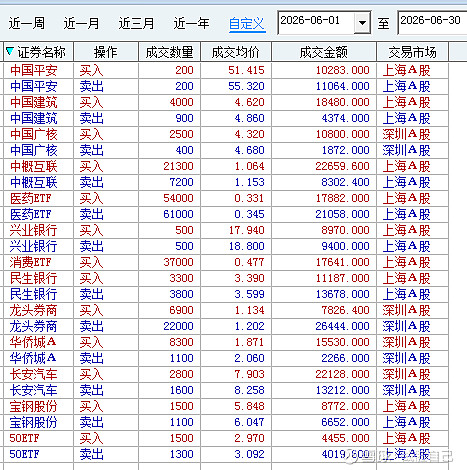The height and width of the screenshot is (470, 467).
Task: Click price 3.599 for 民生银行 sell
Action: 249,294
